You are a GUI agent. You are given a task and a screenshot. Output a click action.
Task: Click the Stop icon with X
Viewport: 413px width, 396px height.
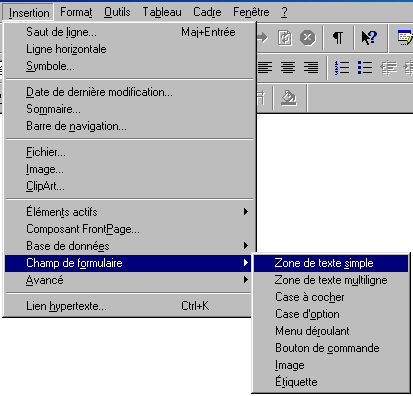[307, 38]
